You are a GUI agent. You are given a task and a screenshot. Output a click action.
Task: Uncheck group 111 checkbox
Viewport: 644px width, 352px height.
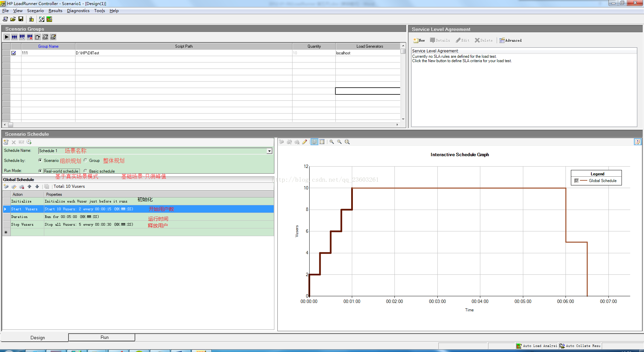(x=14, y=53)
